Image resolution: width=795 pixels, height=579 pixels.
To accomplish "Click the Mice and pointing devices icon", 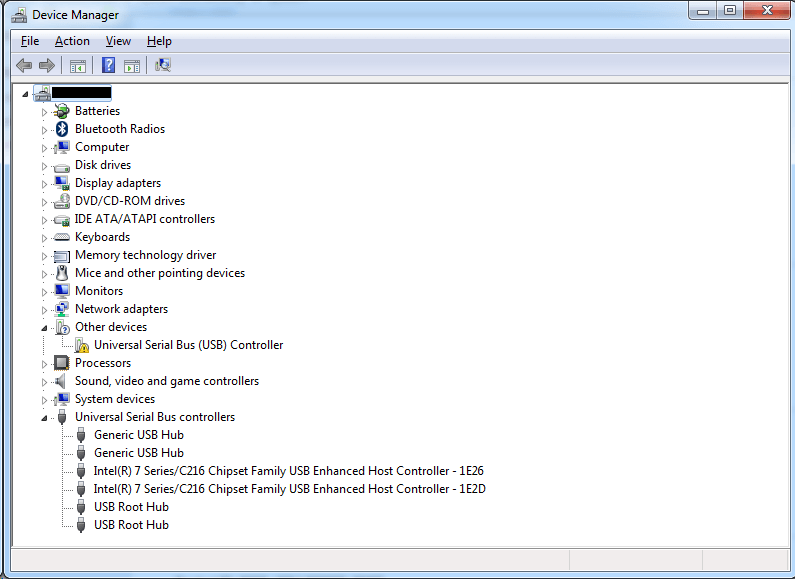I will [x=62, y=273].
